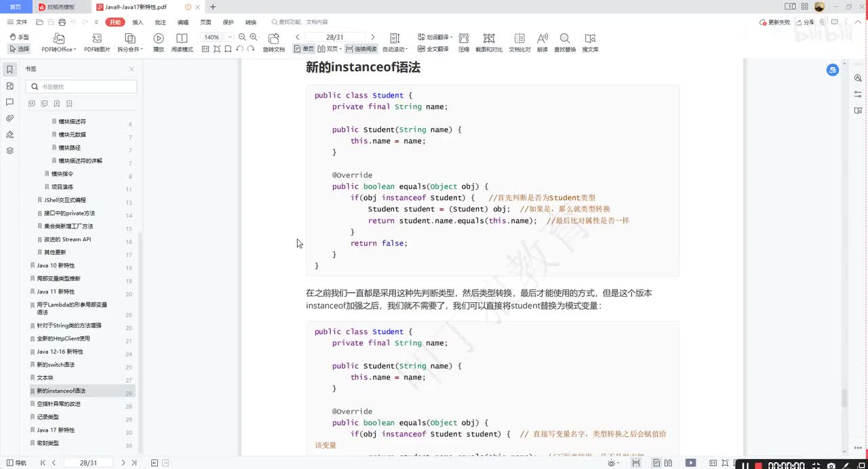Select the 批注 ribbon tab
The image size is (868, 469).
coord(160,22)
